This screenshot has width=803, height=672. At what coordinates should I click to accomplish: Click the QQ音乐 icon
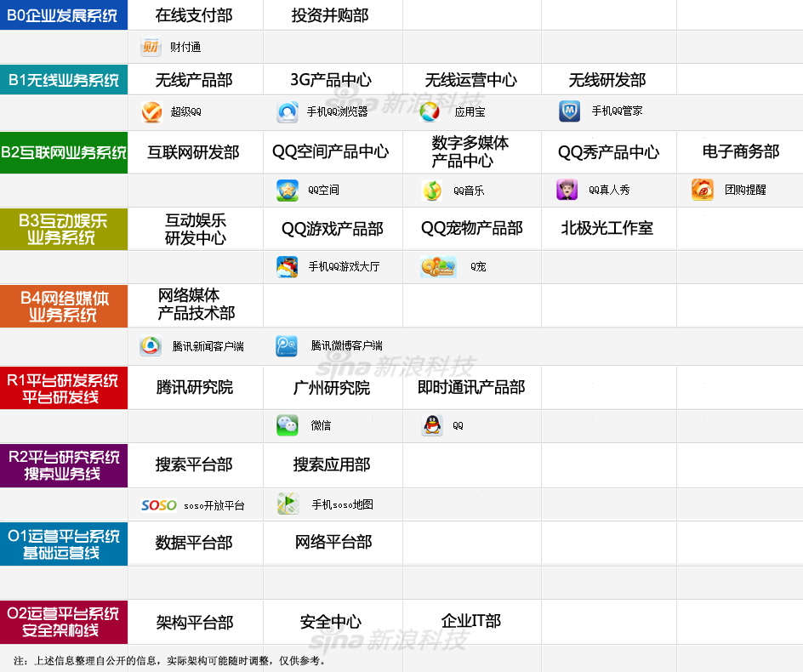point(432,191)
